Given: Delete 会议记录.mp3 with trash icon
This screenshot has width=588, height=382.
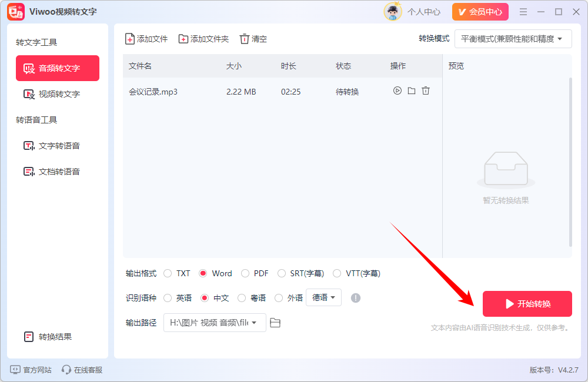Looking at the screenshot, I should click(x=426, y=91).
